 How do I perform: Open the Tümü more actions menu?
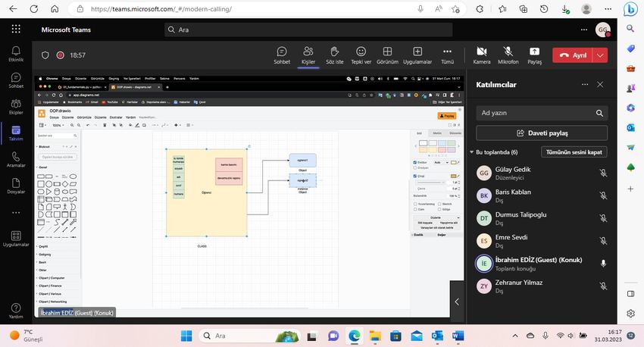[447, 55]
